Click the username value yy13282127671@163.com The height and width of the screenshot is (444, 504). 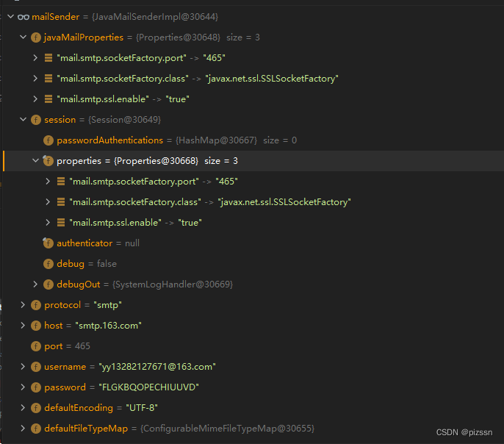pos(157,367)
